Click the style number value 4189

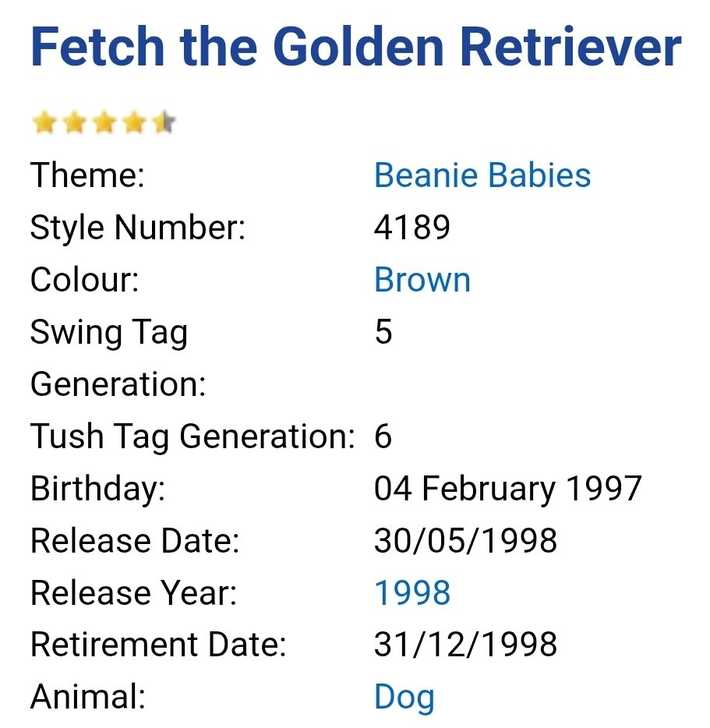coord(412,228)
